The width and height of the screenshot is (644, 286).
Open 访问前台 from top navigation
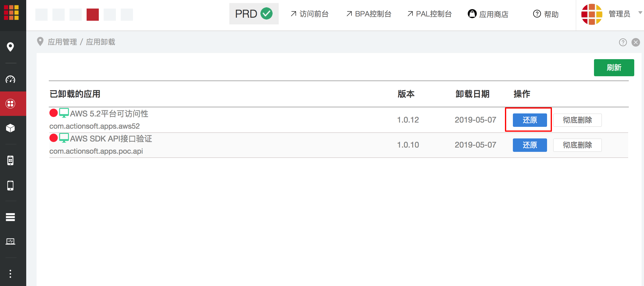pos(309,14)
